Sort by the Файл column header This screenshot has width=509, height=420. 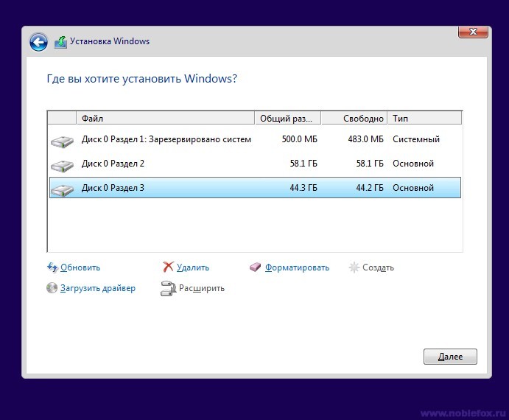(166, 118)
